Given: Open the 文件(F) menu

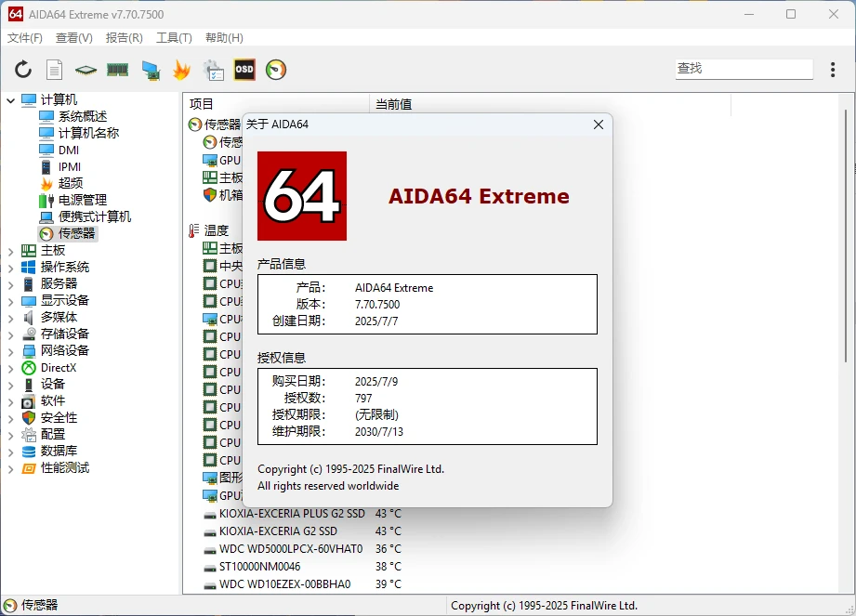Looking at the screenshot, I should coord(25,38).
